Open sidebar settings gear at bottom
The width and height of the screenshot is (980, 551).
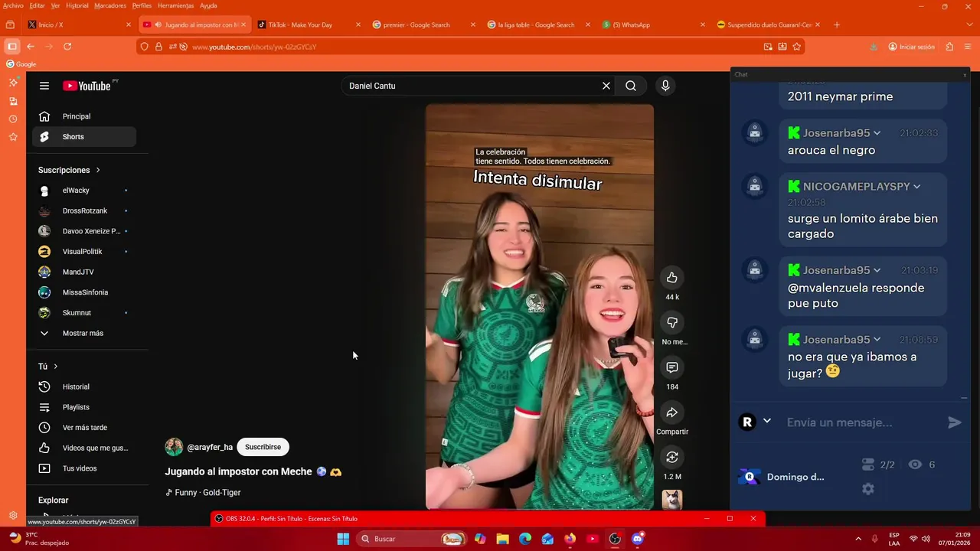pyautogui.click(x=13, y=515)
